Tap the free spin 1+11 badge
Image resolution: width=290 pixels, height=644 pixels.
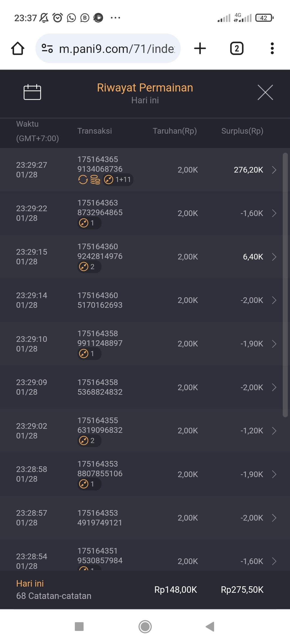click(x=118, y=180)
